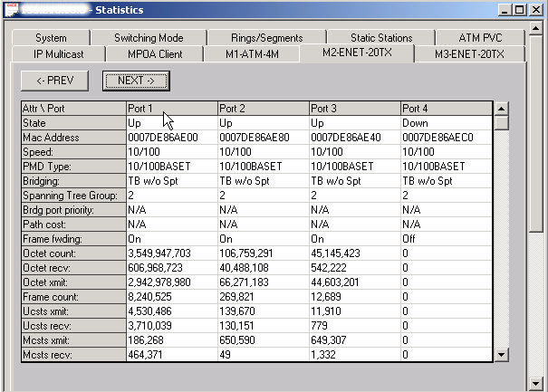
Task: Open the Static Stations tab
Action: [381, 38]
